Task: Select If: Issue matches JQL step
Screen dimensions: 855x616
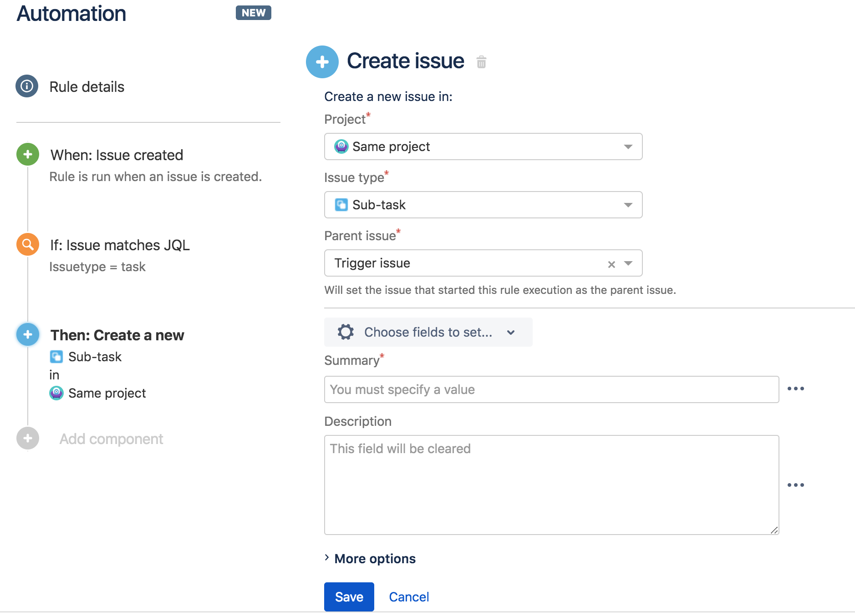Action: pos(120,245)
